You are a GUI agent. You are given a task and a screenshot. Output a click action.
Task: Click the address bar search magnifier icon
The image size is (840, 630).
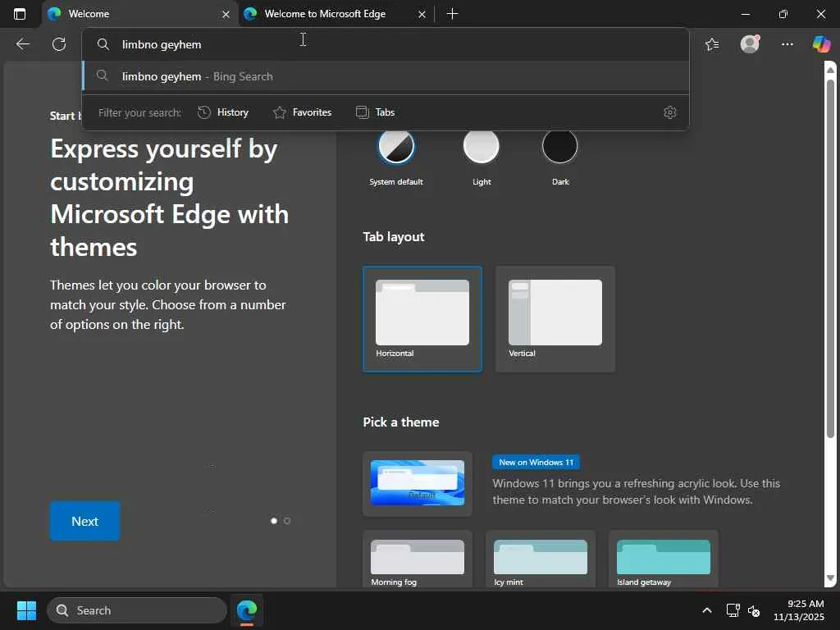pos(103,44)
